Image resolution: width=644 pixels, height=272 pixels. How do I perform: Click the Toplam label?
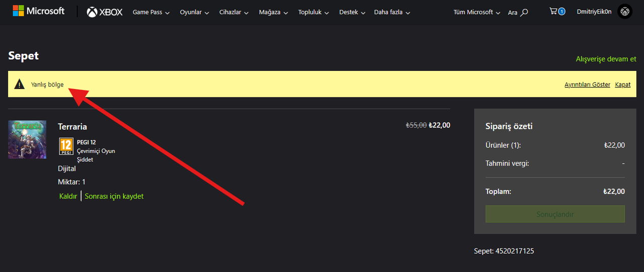pos(498,192)
